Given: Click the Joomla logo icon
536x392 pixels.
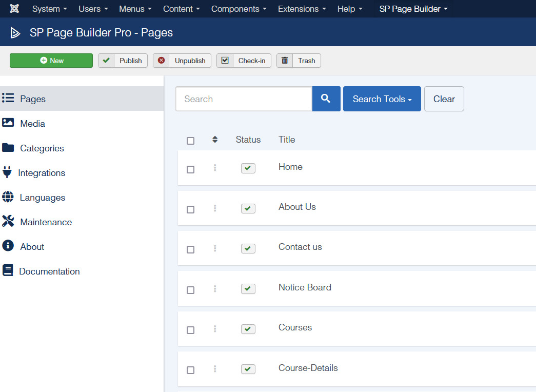Looking at the screenshot, I should pyautogui.click(x=14, y=9).
